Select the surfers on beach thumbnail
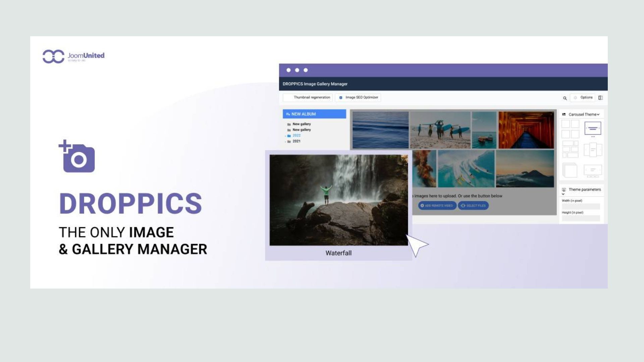 [440, 130]
